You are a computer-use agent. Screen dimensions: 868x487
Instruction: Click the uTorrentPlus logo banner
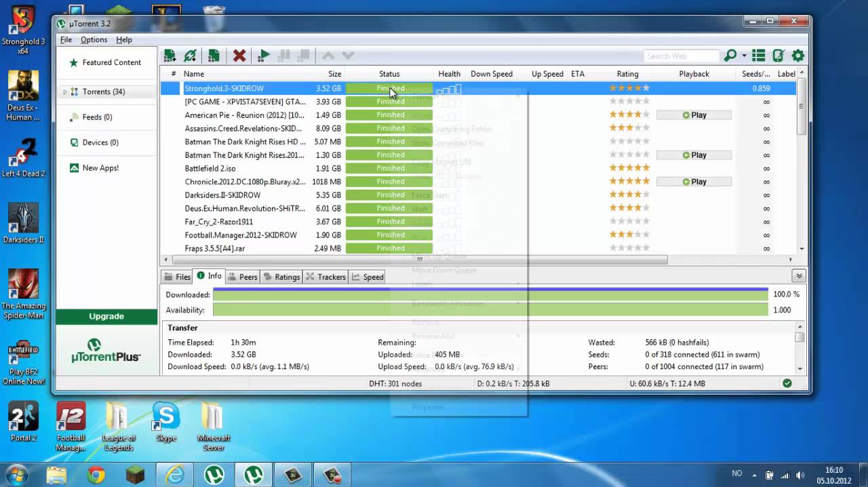pyautogui.click(x=106, y=351)
